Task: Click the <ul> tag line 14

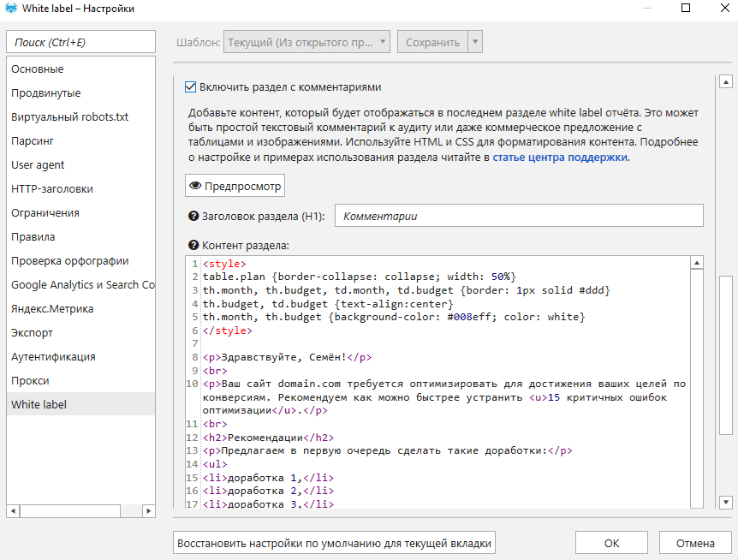Action: [x=215, y=464]
